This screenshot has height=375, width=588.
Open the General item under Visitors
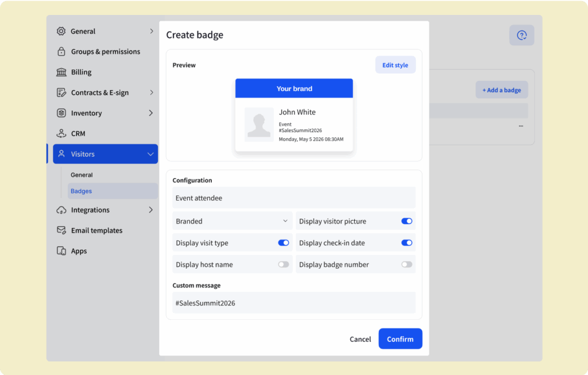point(81,175)
